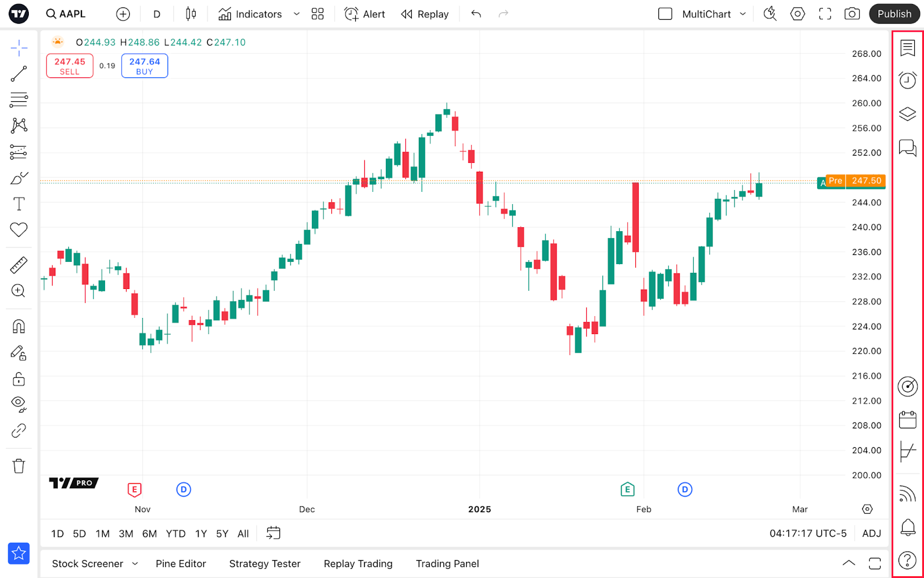The width and height of the screenshot is (924, 578).
Task: Open the chats speech bubble panel
Action: click(907, 148)
